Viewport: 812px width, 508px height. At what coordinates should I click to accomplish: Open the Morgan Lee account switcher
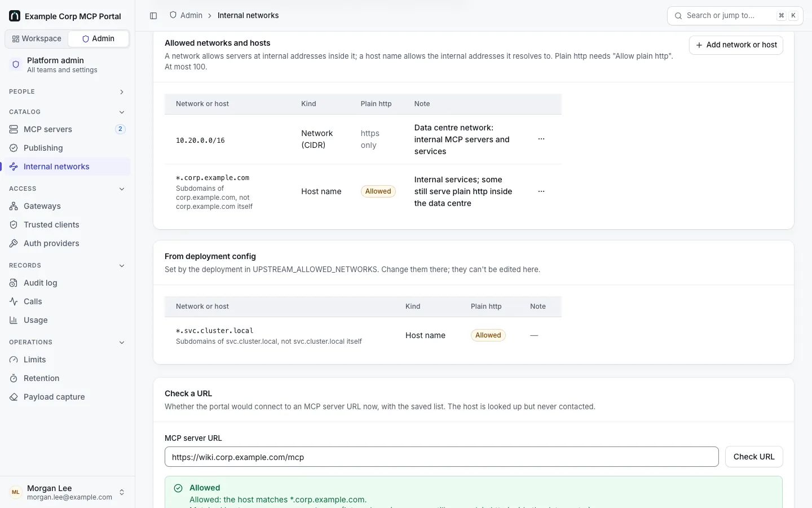[67, 492]
